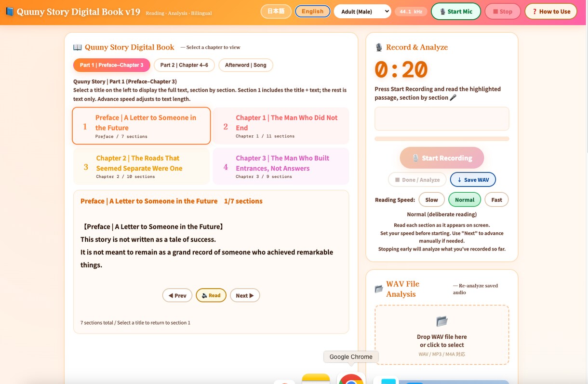Click the '7 sections total' footer note

pyautogui.click(x=135, y=323)
